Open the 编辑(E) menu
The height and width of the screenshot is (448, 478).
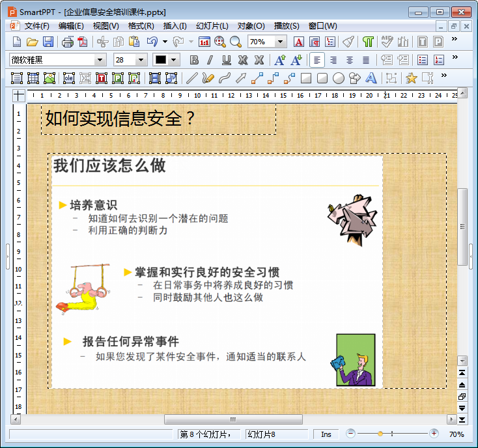[x=71, y=26]
